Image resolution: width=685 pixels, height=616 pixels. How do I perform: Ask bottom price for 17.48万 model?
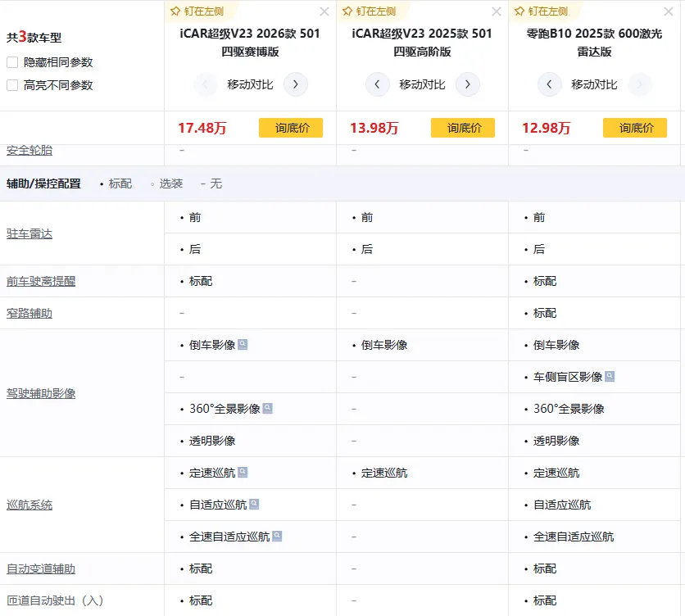click(x=291, y=128)
